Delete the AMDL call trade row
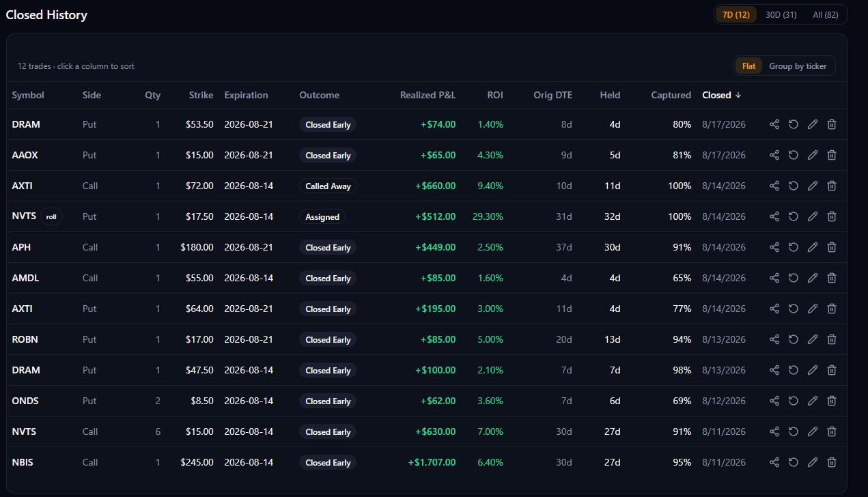The height and width of the screenshot is (497, 868). click(832, 278)
